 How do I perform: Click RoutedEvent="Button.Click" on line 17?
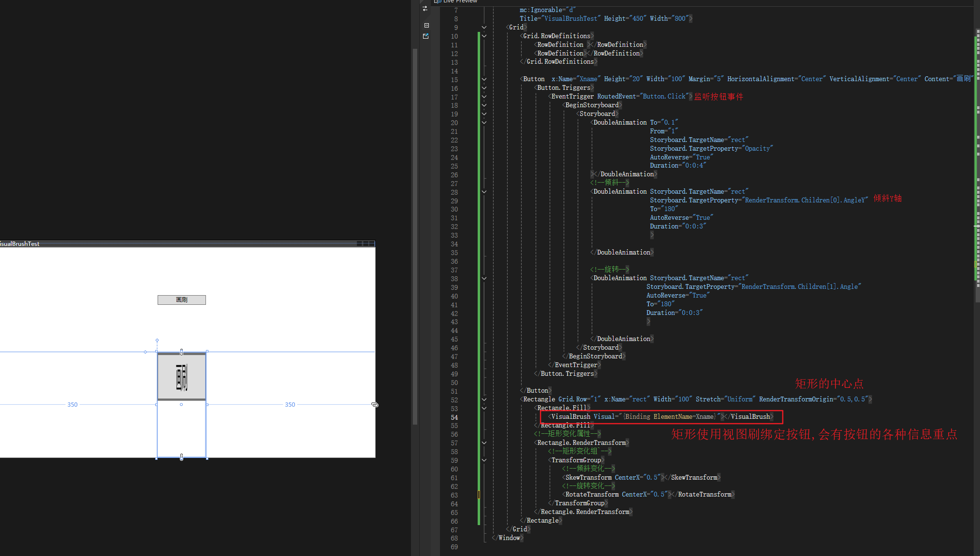[x=643, y=96]
